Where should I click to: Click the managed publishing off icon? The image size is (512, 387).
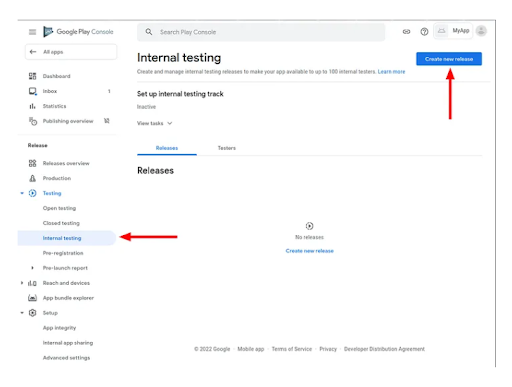107,121
